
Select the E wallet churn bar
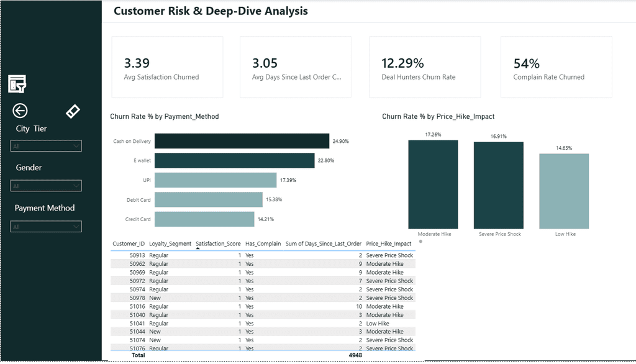pos(234,161)
